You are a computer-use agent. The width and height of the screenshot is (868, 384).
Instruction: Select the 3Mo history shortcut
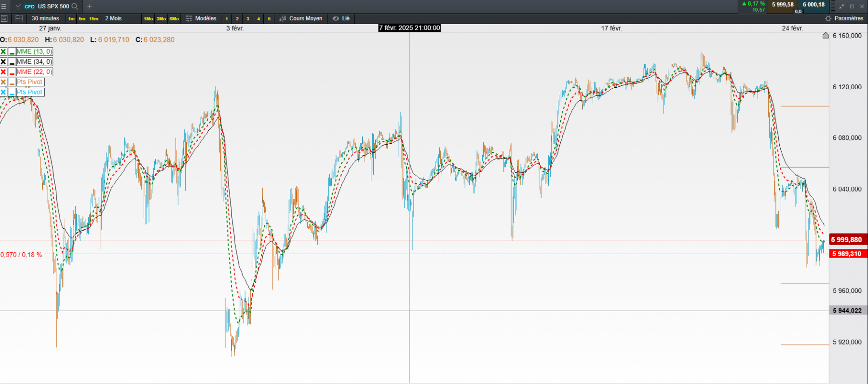pos(161,19)
